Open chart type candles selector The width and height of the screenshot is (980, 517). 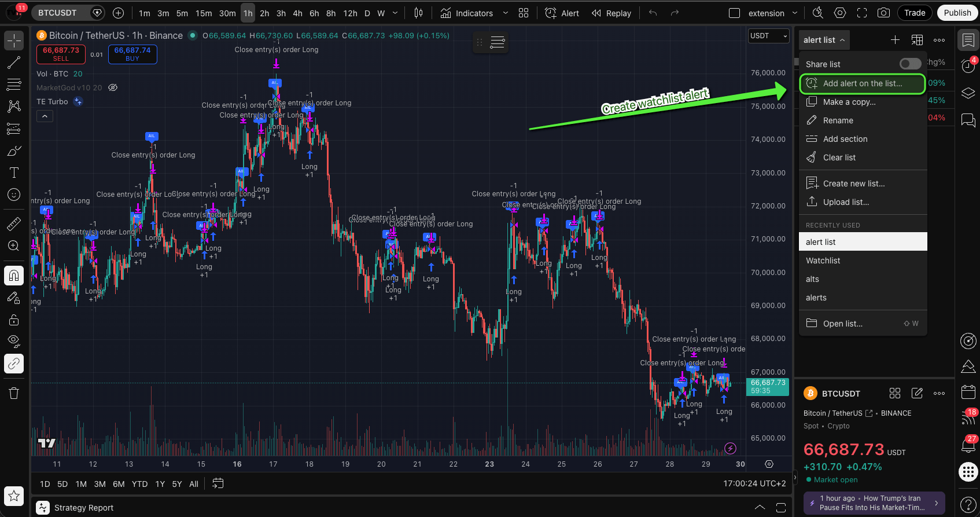click(x=419, y=13)
